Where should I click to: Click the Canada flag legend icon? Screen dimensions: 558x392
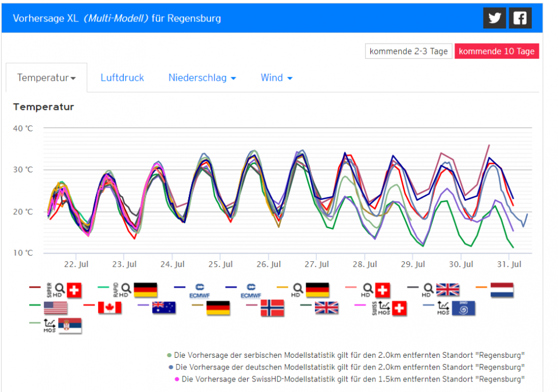[x=109, y=308]
